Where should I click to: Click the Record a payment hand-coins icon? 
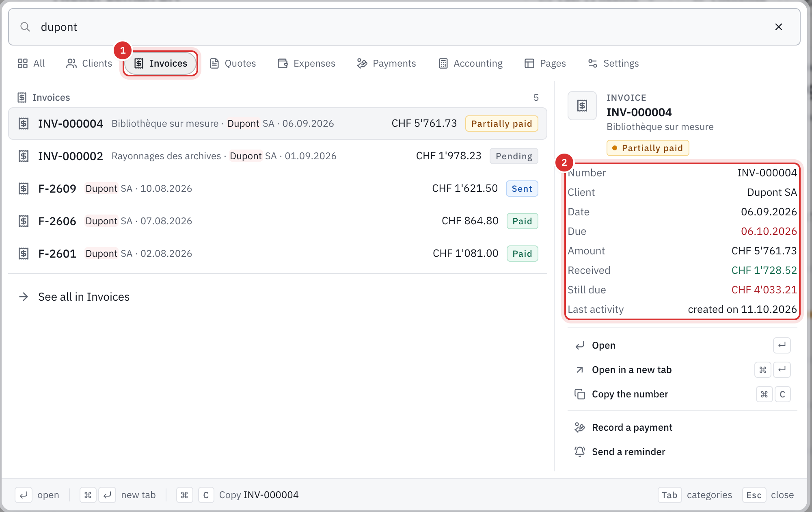pos(580,427)
